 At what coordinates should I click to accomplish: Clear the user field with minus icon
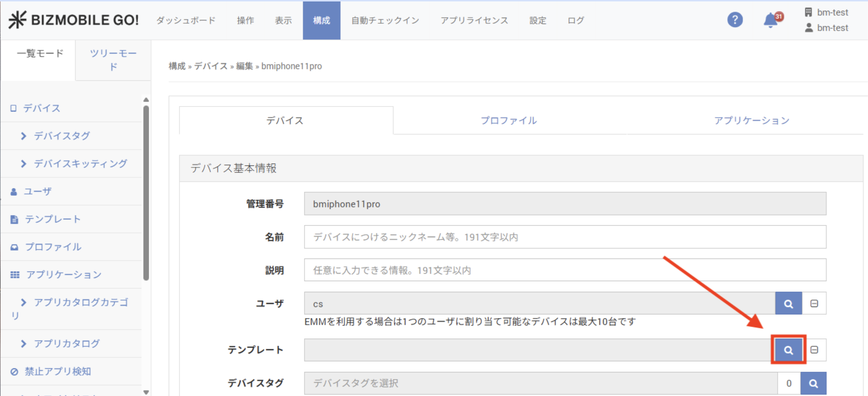814,304
